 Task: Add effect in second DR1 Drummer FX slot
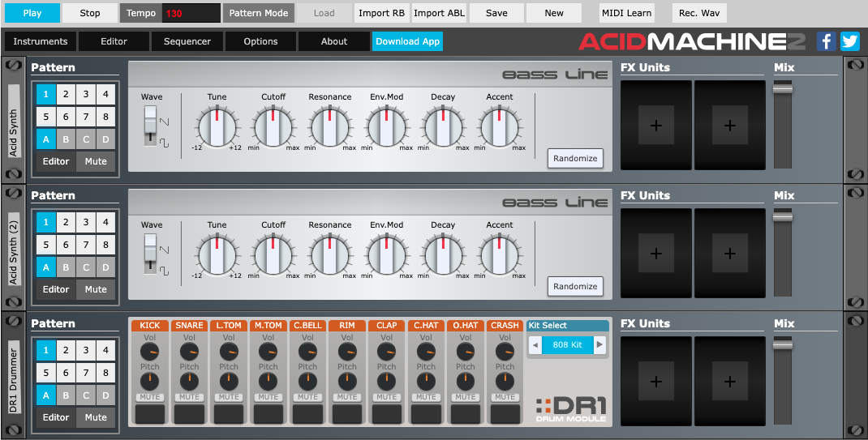(x=730, y=382)
